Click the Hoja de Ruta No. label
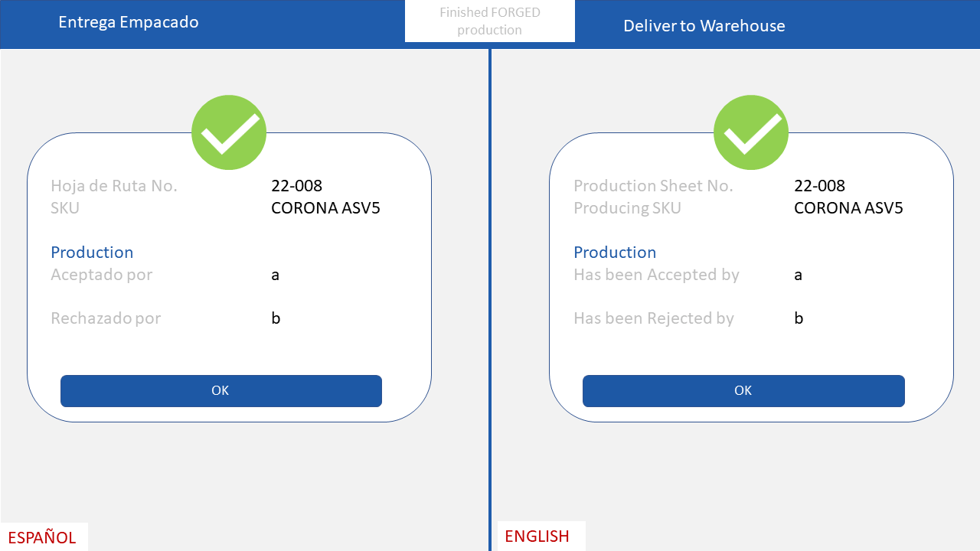This screenshot has width=980, height=551. 114,186
